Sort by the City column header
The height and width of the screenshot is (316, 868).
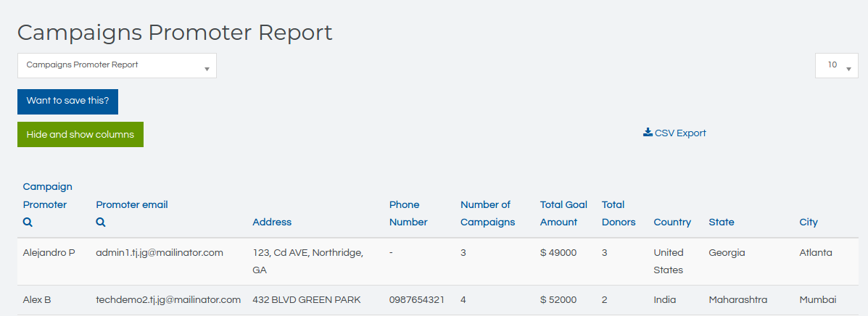pos(809,223)
